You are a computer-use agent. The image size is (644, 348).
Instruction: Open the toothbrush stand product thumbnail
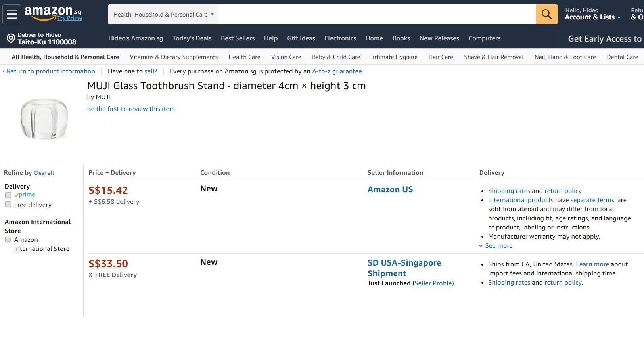point(44,119)
